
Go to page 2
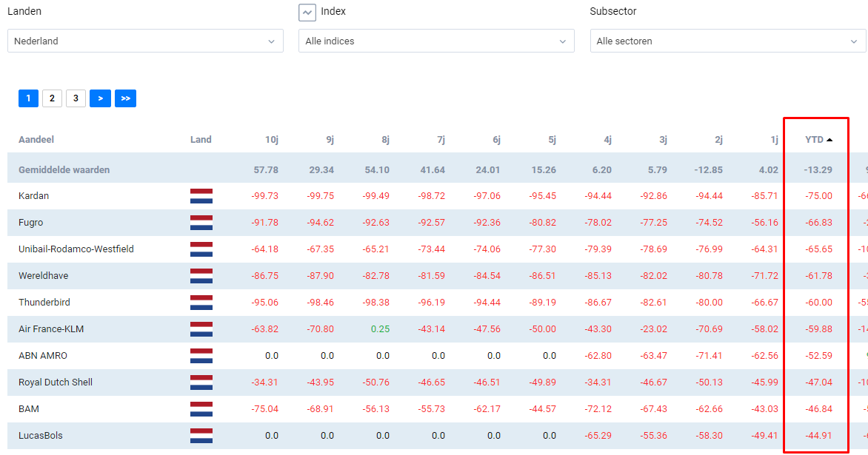52,98
